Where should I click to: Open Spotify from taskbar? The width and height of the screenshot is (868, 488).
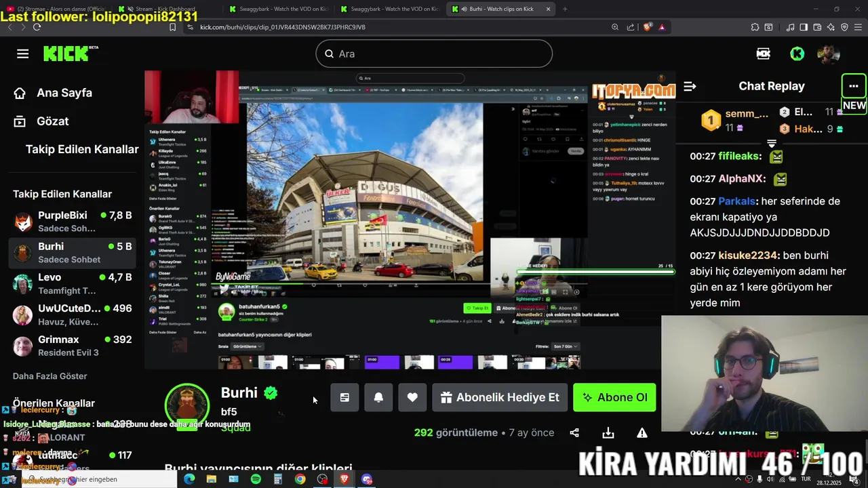click(256, 479)
